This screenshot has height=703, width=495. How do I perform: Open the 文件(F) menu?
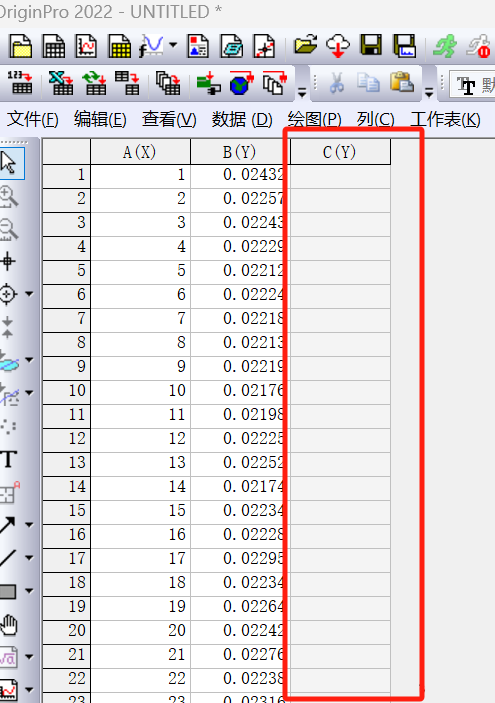tap(33, 120)
